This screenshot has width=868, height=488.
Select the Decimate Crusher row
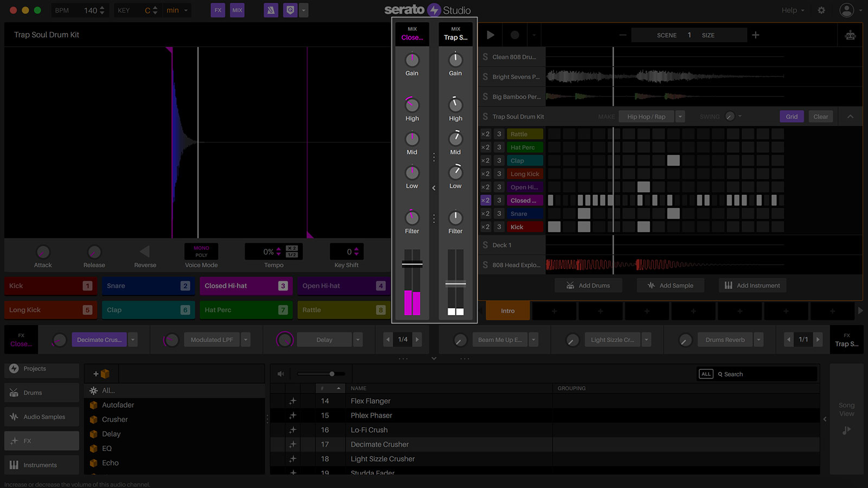click(x=545, y=445)
